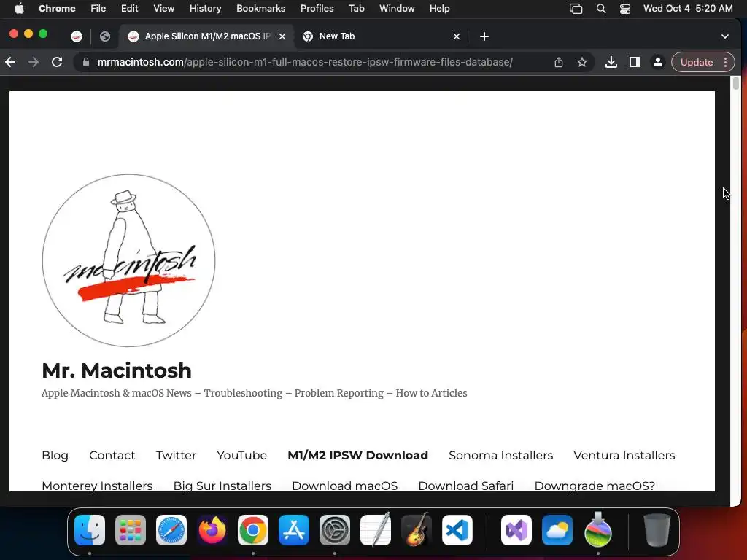
Task: Open the Chrome profile avatar
Action: coord(657,62)
